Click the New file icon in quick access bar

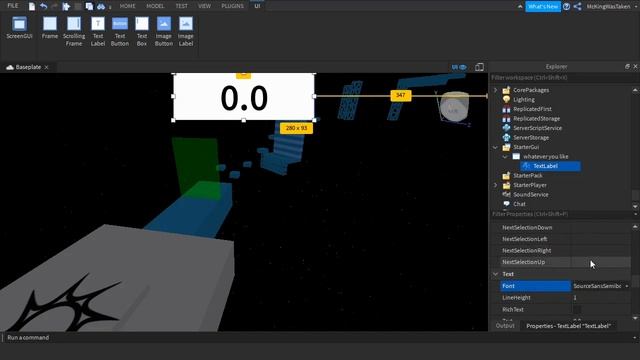tap(32, 6)
